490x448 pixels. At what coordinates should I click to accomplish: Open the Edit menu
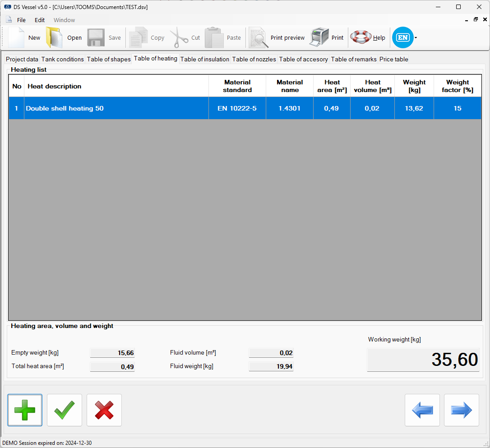point(40,20)
